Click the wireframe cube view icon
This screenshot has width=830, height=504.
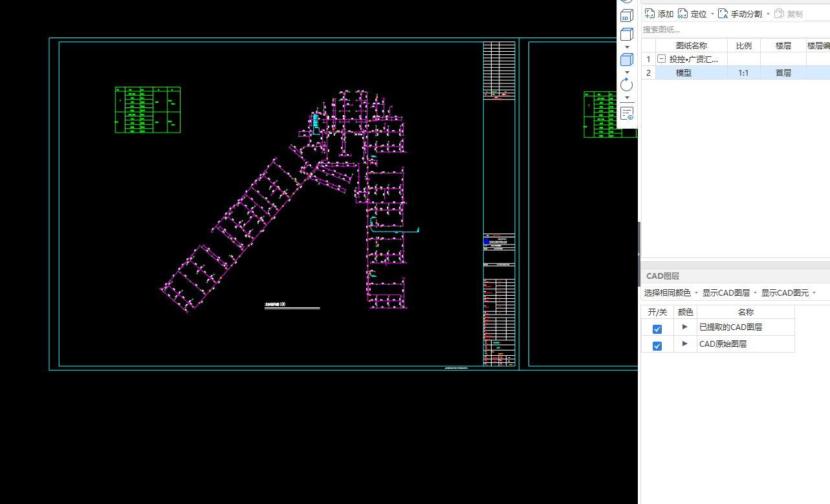pyautogui.click(x=627, y=34)
